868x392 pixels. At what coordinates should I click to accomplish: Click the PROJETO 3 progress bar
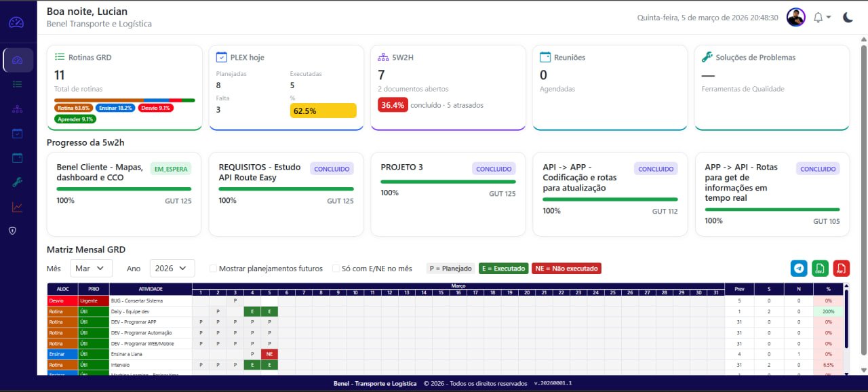tap(448, 182)
